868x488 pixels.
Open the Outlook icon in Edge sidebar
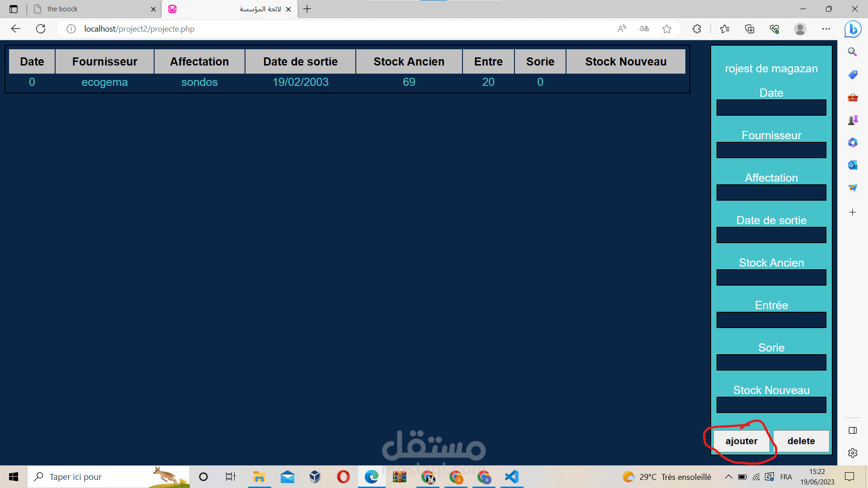pyautogui.click(x=853, y=165)
